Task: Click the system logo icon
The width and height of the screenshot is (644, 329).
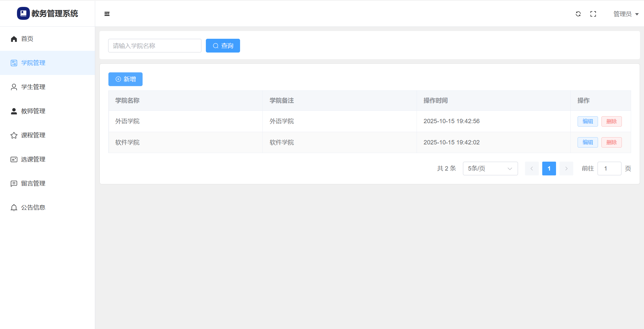Action: [23, 13]
